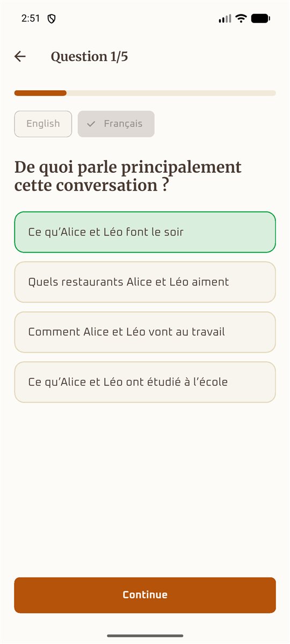Tap the 2:51 clock in status bar
The width and height of the screenshot is (290, 644).
coord(31,18)
